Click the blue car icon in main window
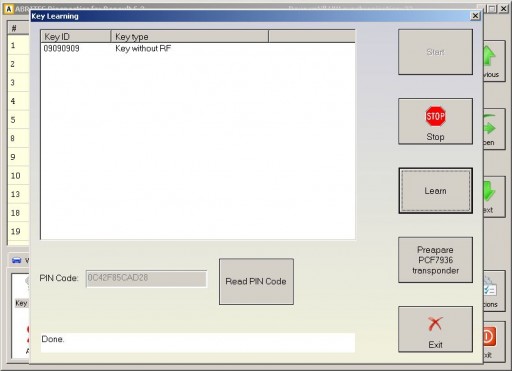 point(16,260)
